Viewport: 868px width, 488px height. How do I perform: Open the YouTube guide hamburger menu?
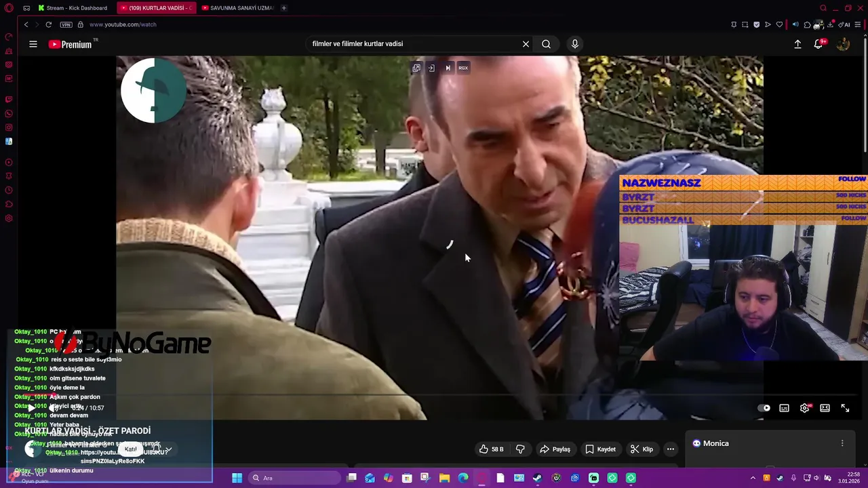tap(33, 44)
